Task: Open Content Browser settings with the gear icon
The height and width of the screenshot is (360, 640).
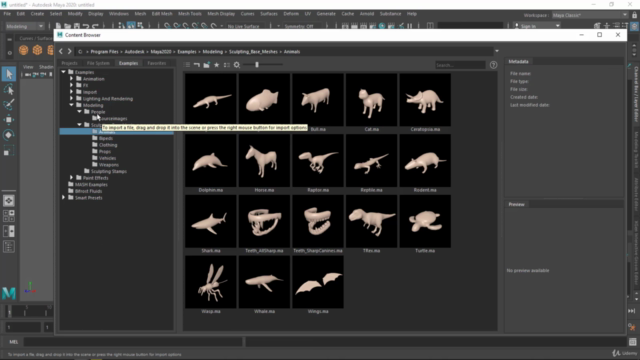Action: pos(237,65)
